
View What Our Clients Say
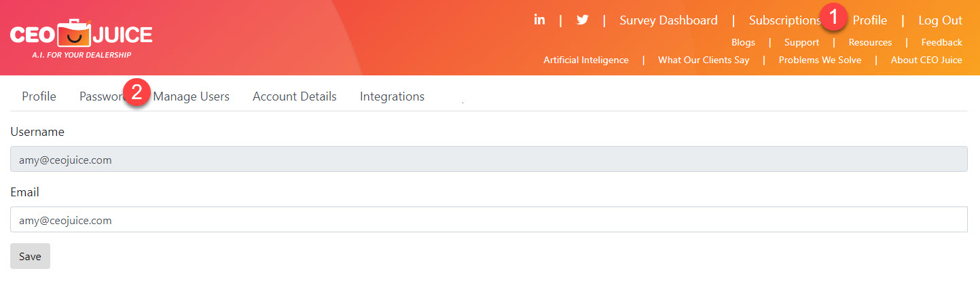point(704,60)
